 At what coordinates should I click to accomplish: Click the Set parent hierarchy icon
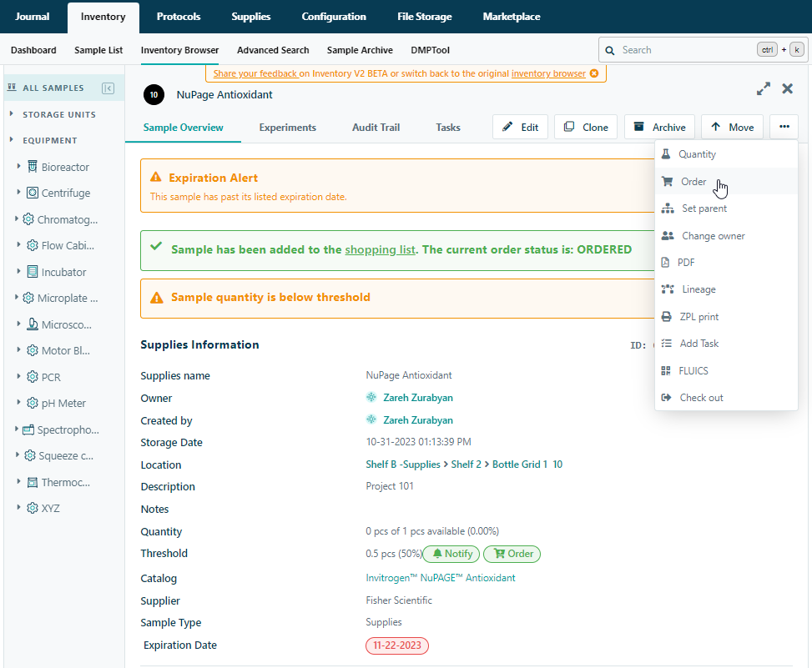(668, 208)
